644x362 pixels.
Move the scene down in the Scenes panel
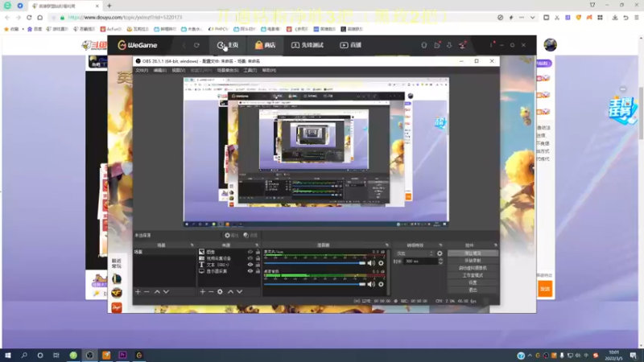tap(166, 291)
